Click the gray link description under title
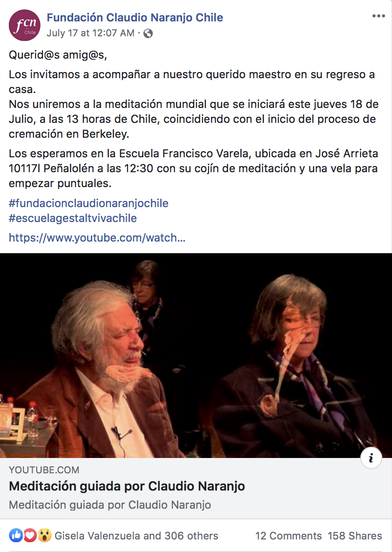Viewport: 392px width, 552px height. [110, 505]
